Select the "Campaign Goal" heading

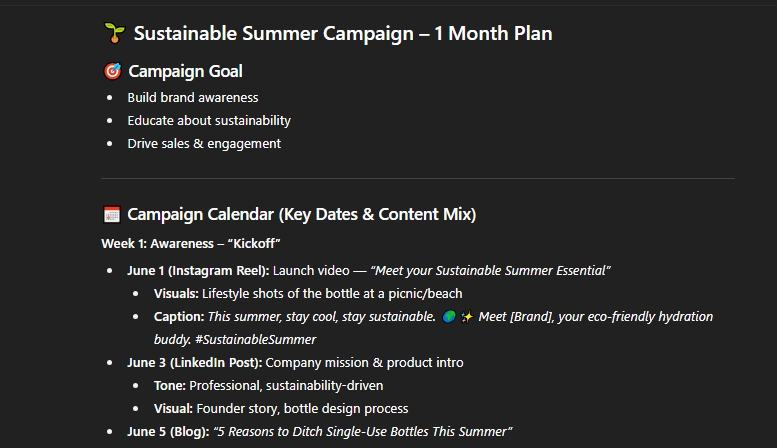(185, 72)
